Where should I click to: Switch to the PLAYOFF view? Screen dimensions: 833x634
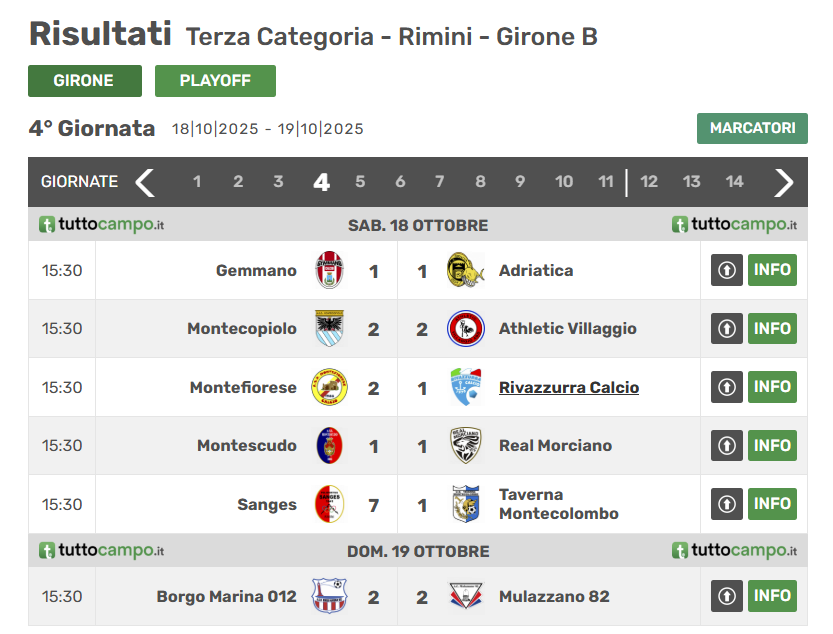pos(215,81)
